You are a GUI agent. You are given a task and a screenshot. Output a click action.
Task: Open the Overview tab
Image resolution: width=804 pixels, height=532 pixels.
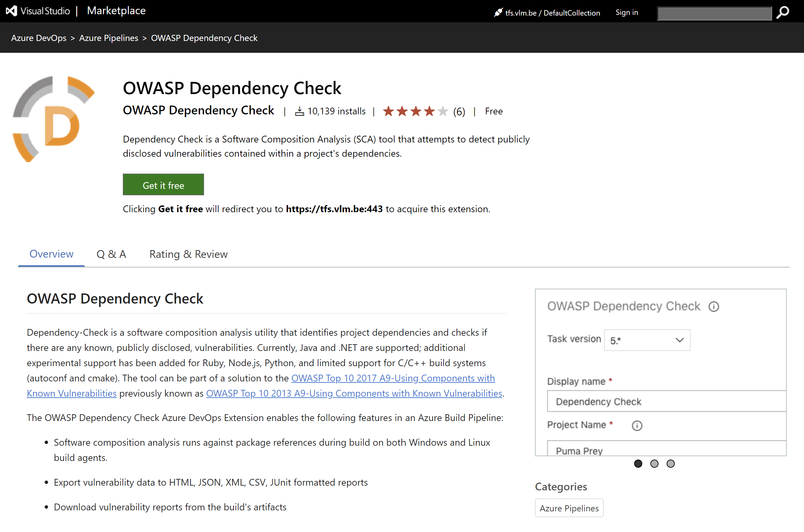[x=51, y=254]
